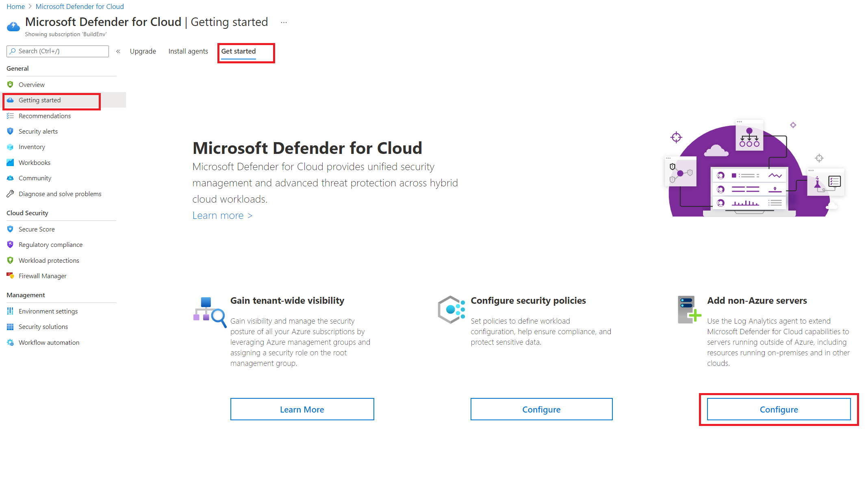
Task: Open the Community section
Action: pyautogui.click(x=35, y=178)
